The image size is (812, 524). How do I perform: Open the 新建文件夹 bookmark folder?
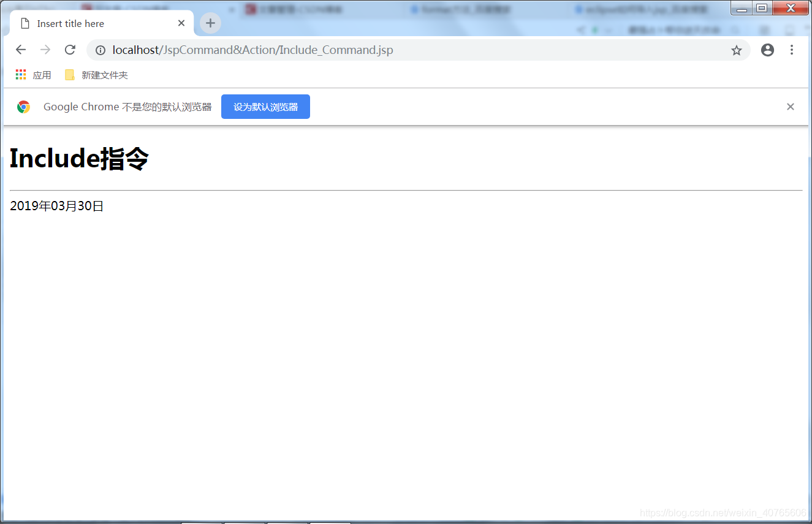96,75
